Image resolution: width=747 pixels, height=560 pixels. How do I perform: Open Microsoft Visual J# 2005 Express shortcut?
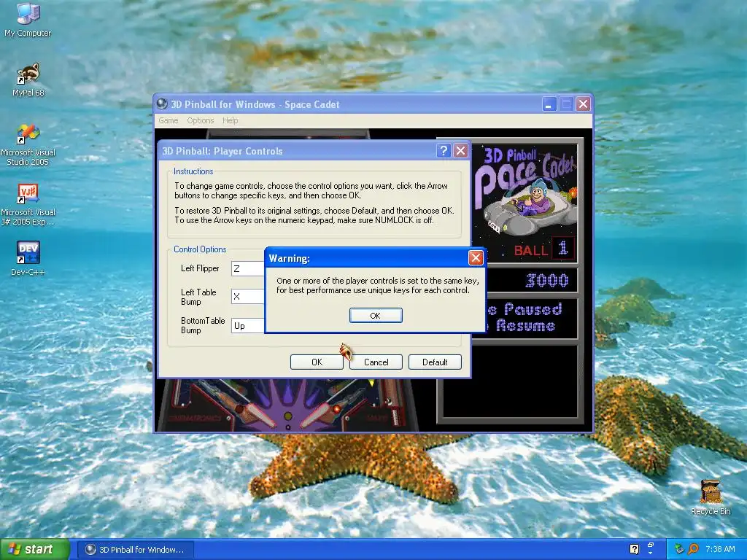(28, 204)
